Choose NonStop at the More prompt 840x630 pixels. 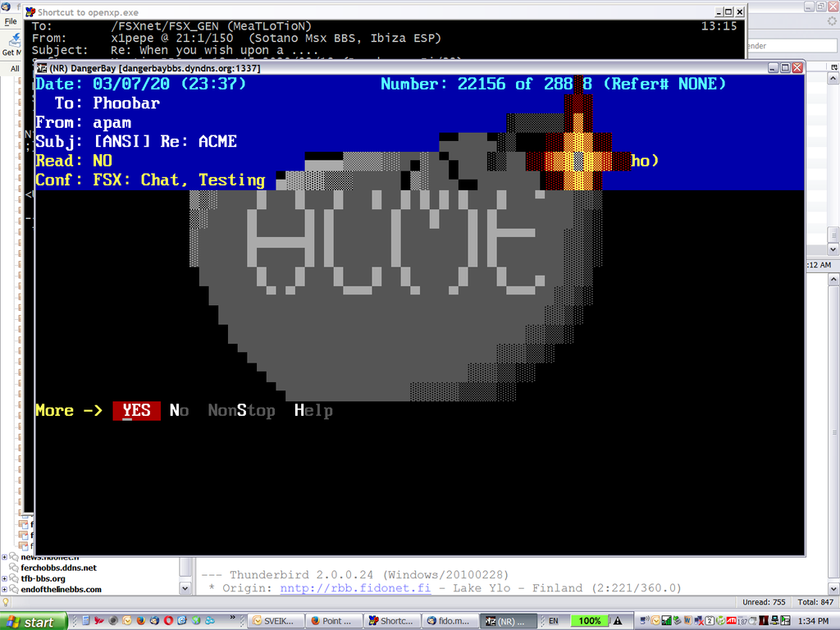pyautogui.click(x=242, y=410)
